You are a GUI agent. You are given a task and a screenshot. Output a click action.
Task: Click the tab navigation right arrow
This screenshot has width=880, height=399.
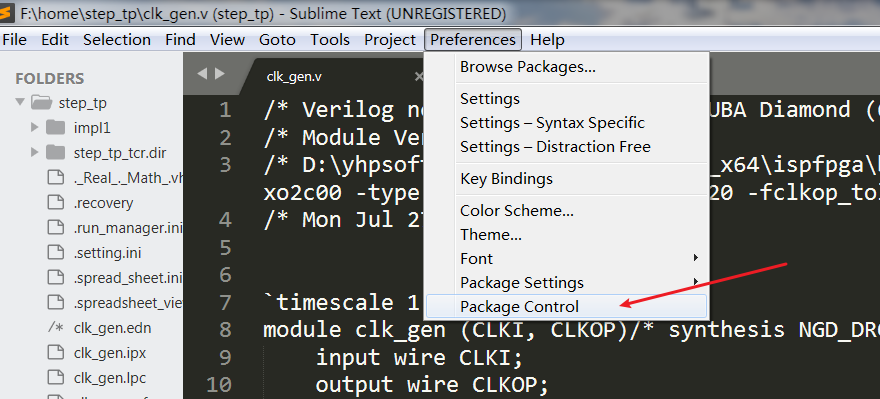coord(219,74)
